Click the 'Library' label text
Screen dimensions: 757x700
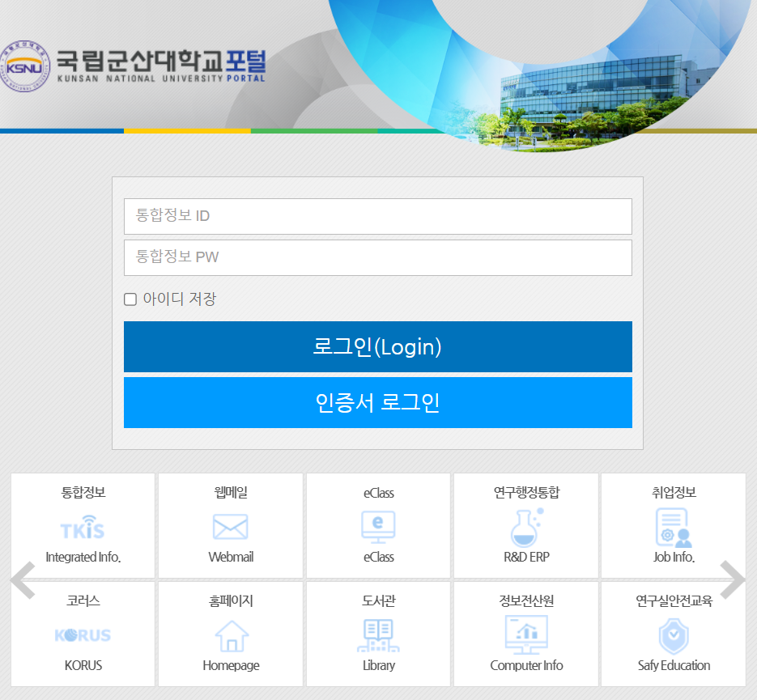coord(379,666)
